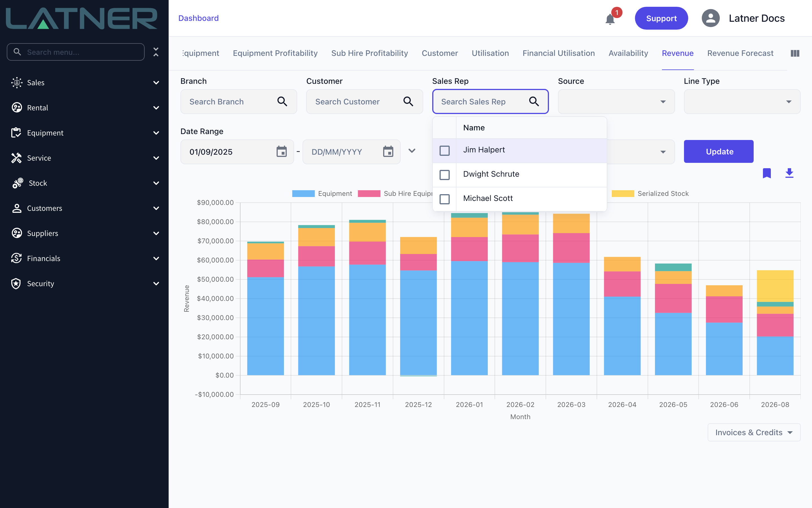The height and width of the screenshot is (508, 812).
Task: Click the Customer search magnifier icon
Action: click(x=408, y=102)
